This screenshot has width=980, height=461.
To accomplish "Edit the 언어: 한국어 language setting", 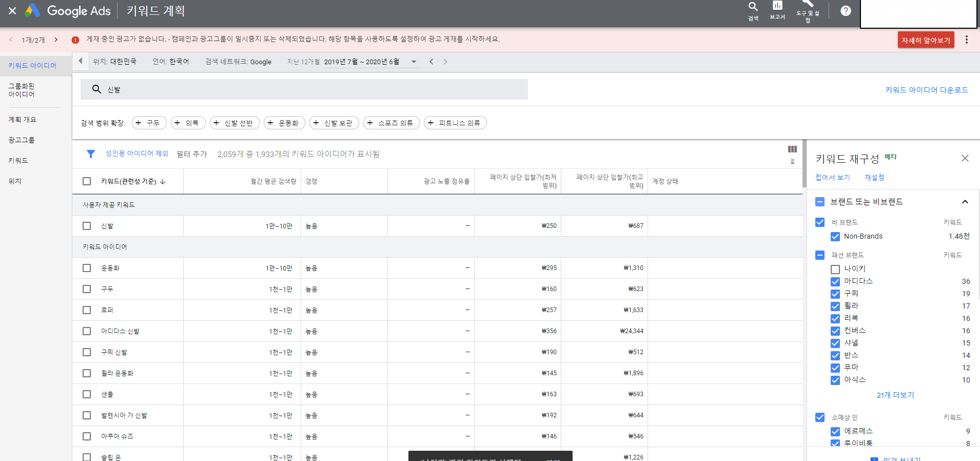I will (171, 62).
